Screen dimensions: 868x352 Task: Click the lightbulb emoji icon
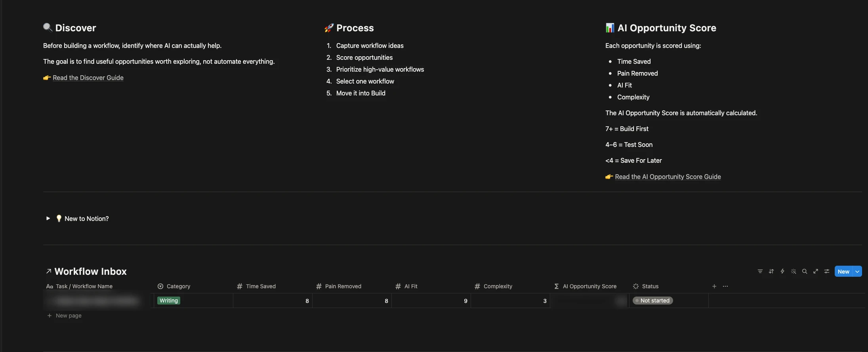coord(59,219)
